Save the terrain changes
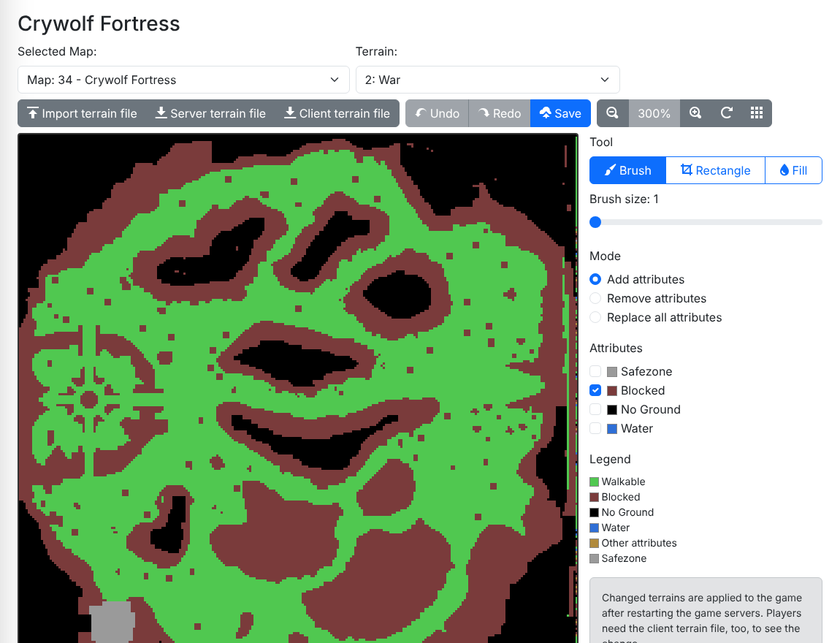Viewport: 840px width, 643px height. 560,113
